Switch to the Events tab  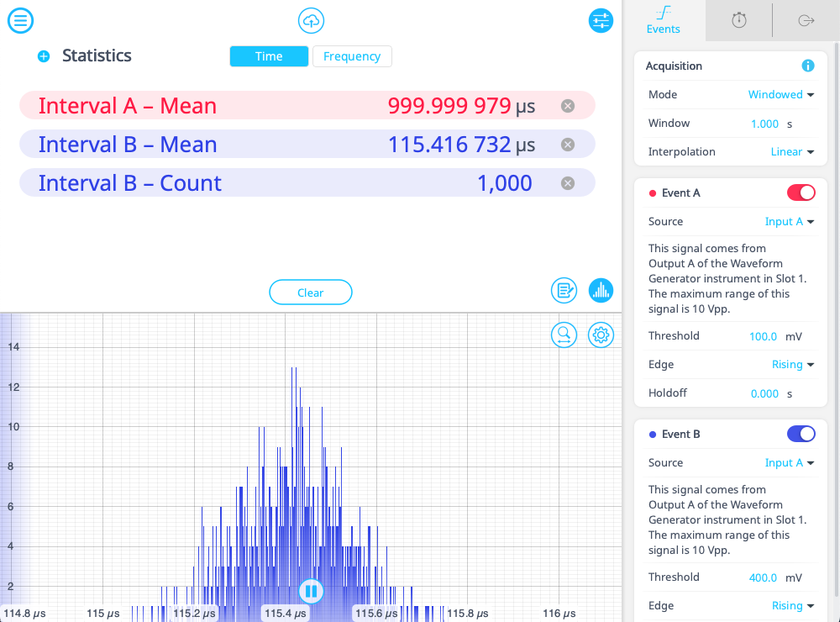[664, 20]
